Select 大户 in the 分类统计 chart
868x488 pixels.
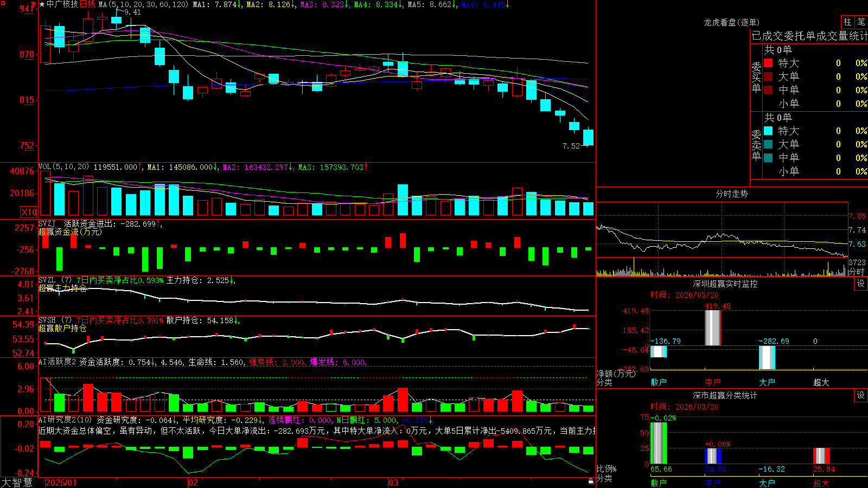767,483
